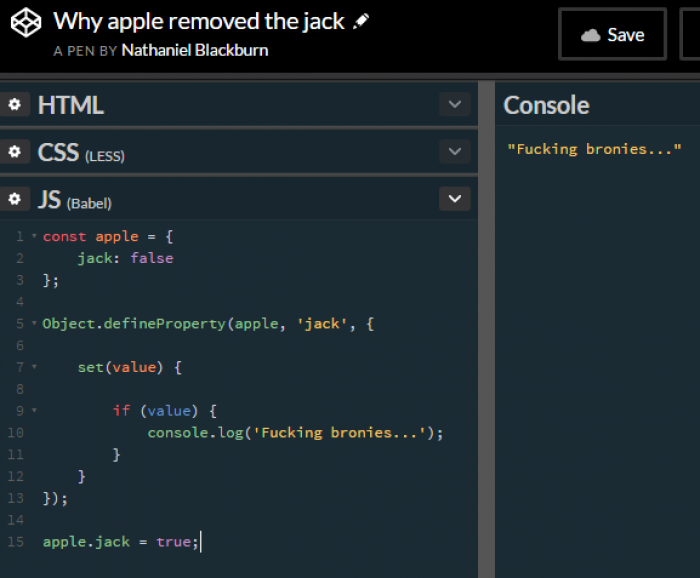700x578 pixels.
Task: Expand the CSS panel dropdown chevron
Action: (x=454, y=151)
